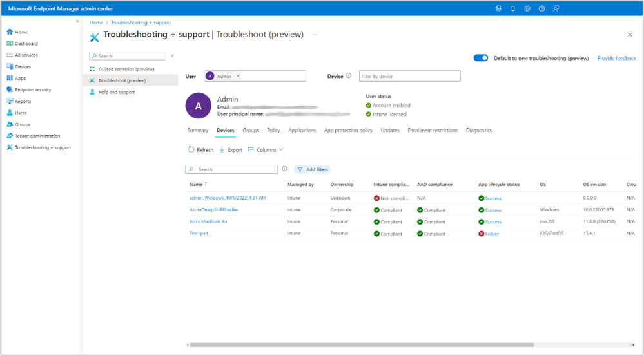Open device admin_Windows_10/5/2022_4:21 AM

[228, 198]
